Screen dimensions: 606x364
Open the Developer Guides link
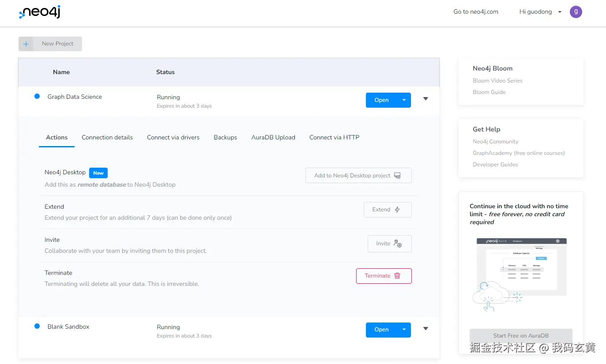coord(495,165)
